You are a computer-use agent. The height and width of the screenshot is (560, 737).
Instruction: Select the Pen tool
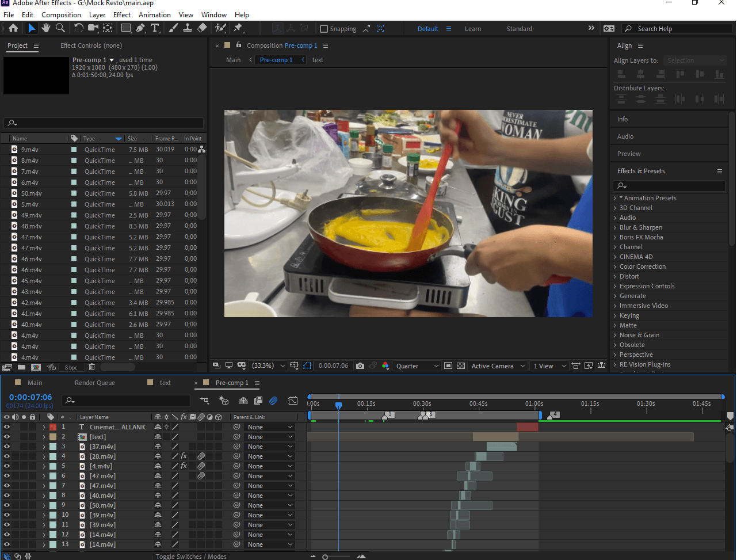tap(140, 28)
